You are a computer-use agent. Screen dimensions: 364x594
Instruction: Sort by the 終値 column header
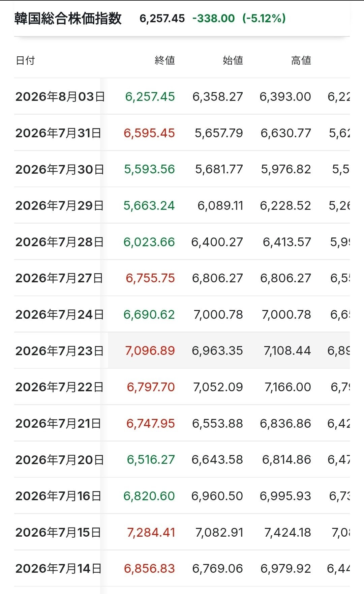pos(165,60)
